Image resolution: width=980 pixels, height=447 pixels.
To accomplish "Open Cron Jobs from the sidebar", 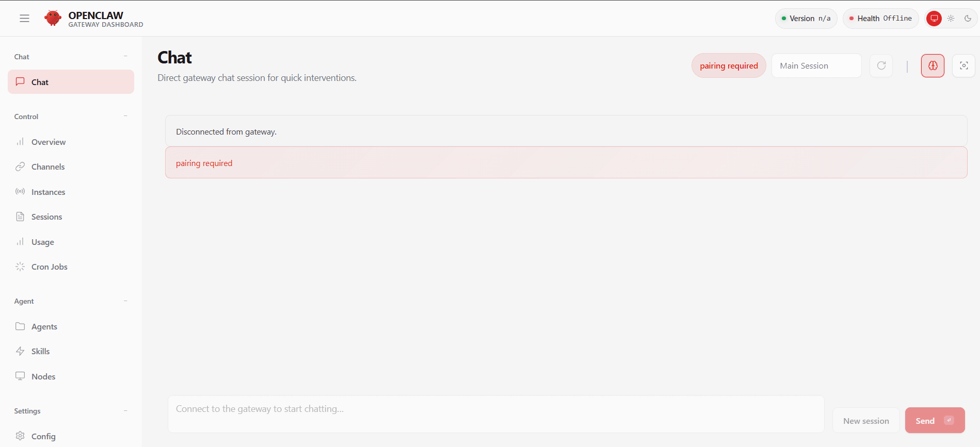I will pyautogui.click(x=49, y=267).
